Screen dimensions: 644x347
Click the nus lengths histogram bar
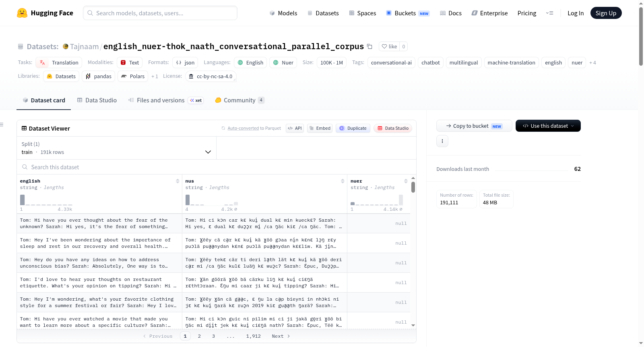[x=188, y=200]
